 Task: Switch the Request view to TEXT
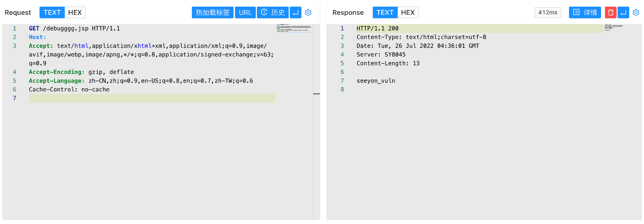52,13
